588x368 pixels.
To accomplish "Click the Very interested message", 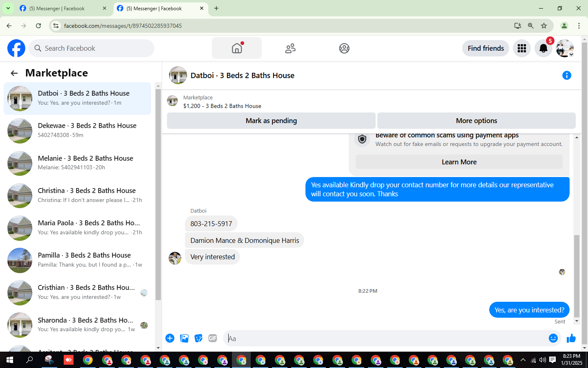I will coord(212,257).
